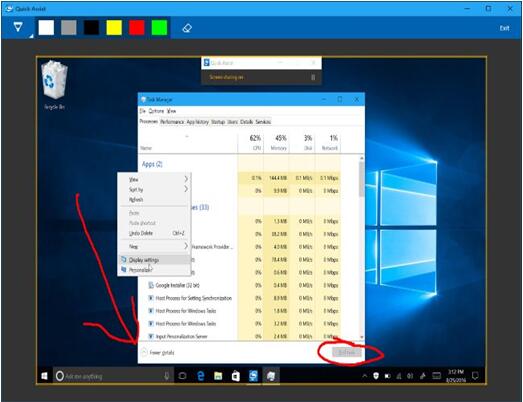Open the Store icon on the taskbar
Screen dimensions: 523x402
pos(235,376)
